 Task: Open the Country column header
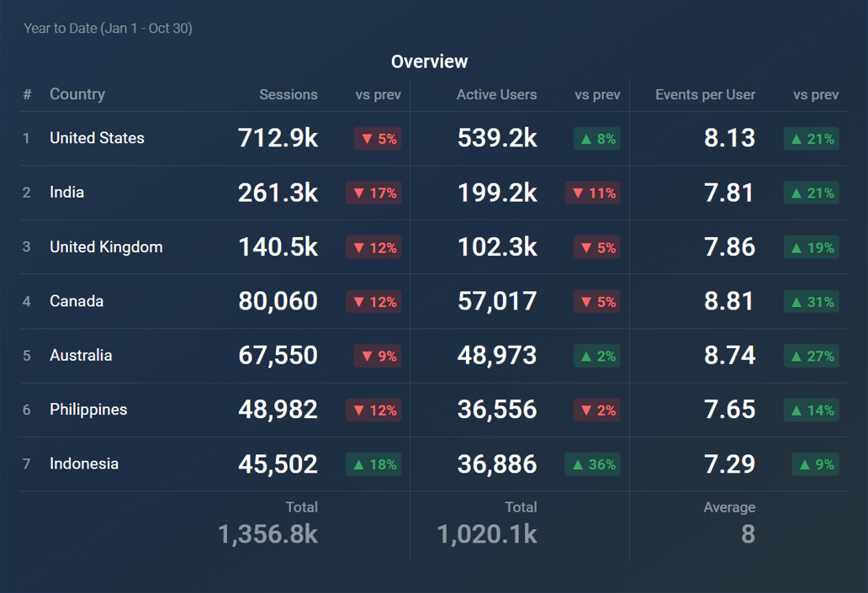(x=77, y=94)
